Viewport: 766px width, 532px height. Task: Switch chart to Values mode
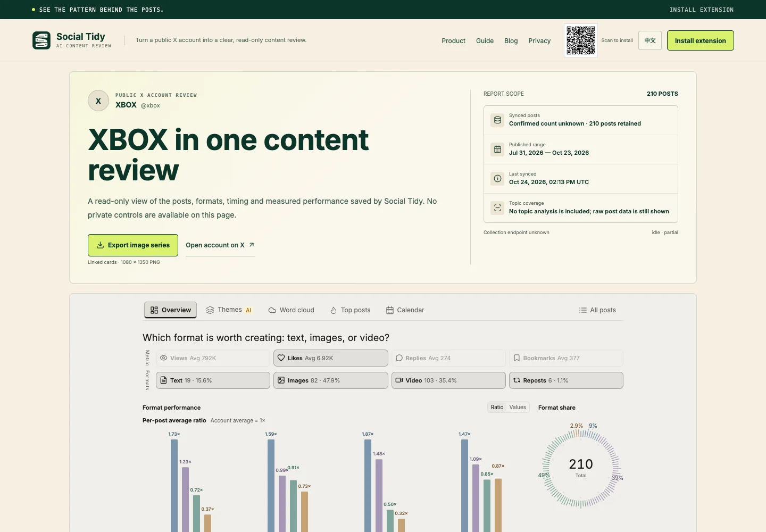(x=518, y=408)
